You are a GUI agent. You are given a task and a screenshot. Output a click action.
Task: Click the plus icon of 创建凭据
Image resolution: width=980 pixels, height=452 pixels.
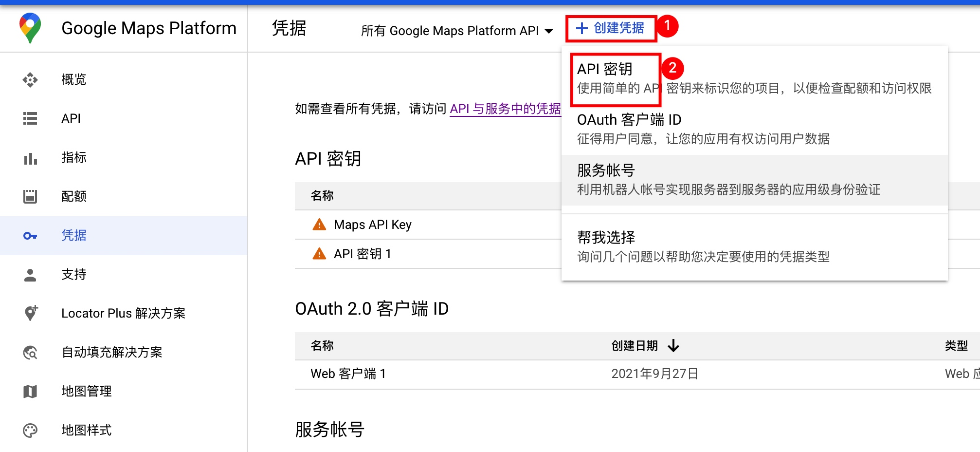pos(581,28)
